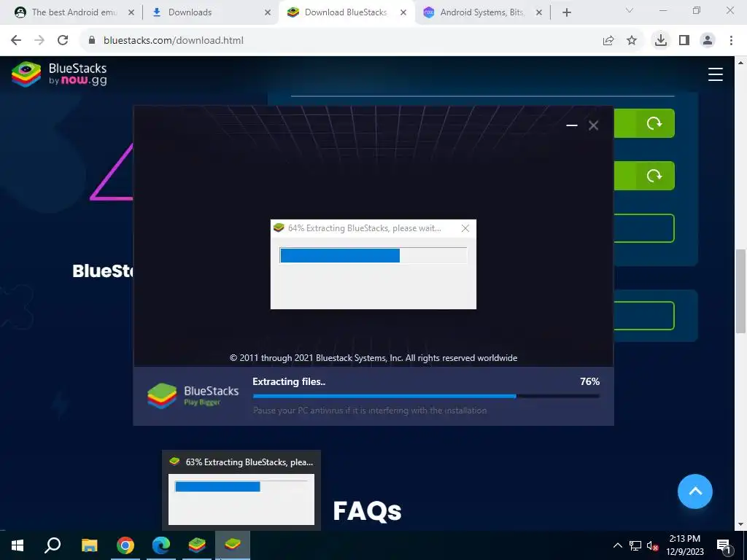The image size is (747, 560).
Task: Click the scrollbar down arrow
Action: (741, 524)
